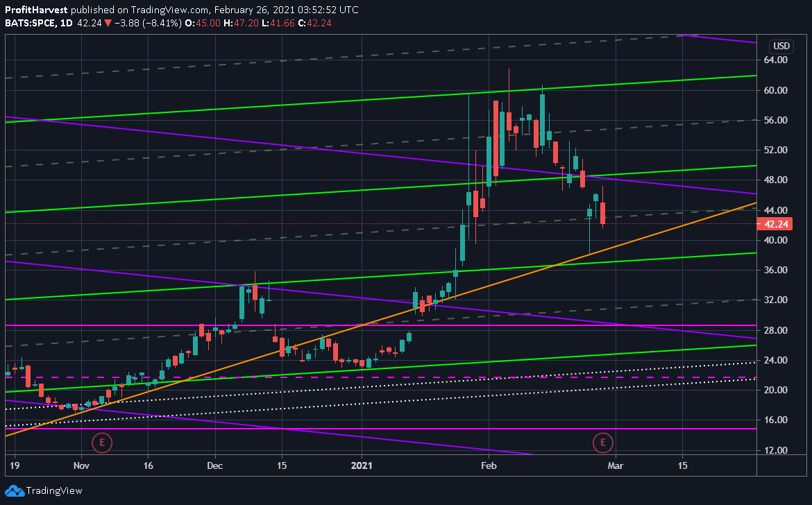Click the TradingView cloud logo icon

pos(15,490)
